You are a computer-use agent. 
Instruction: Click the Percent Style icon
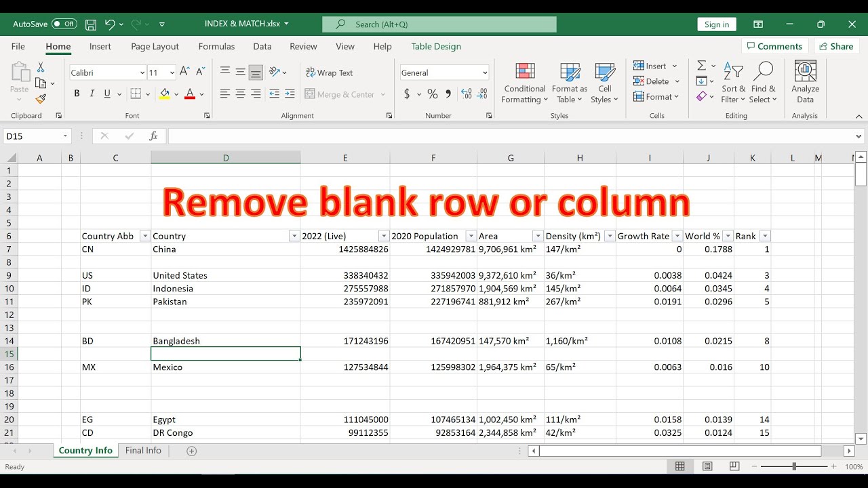coord(432,94)
